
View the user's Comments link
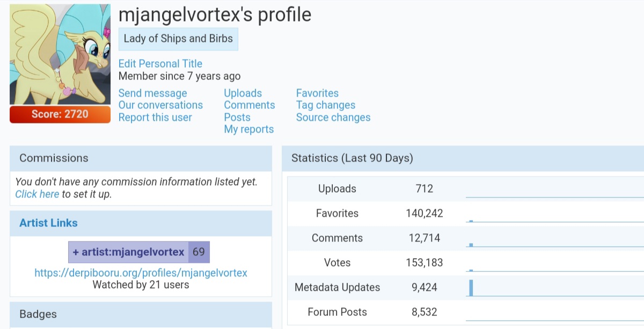(x=249, y=105)
